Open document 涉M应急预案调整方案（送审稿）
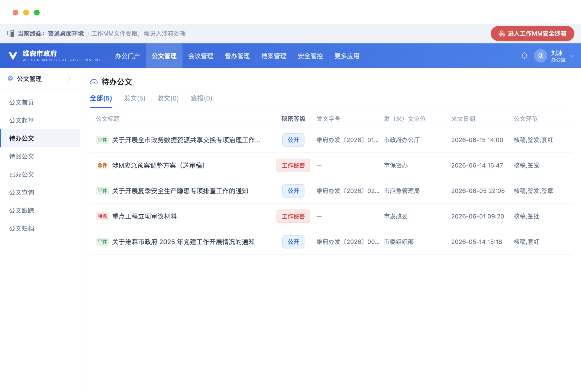 pyautogui.click(x=159, y=165)
